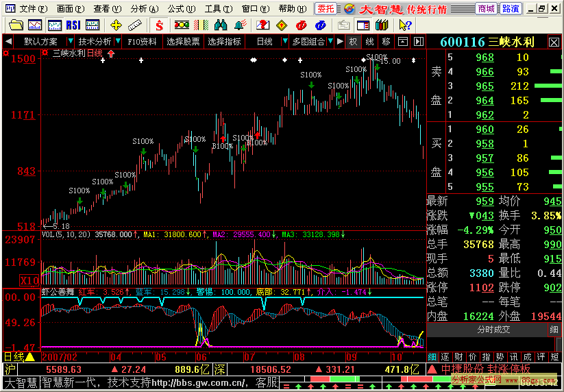Viewport: 564px width, 392px height.
Task: Toggle the boxed up-arrow panel button after 移
Action: [x=403, y=42]
